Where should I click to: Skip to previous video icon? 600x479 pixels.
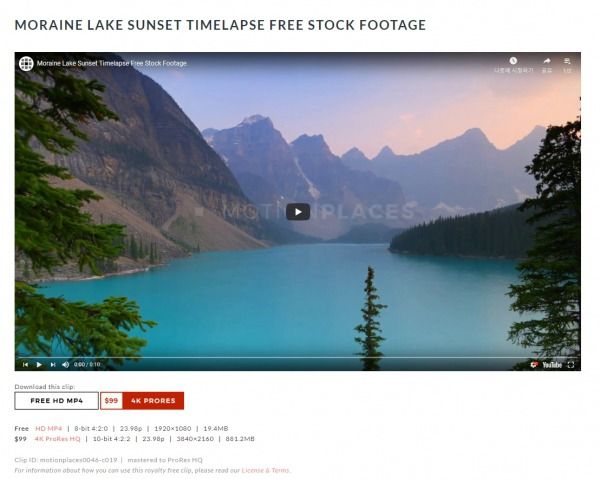(25, 365)
